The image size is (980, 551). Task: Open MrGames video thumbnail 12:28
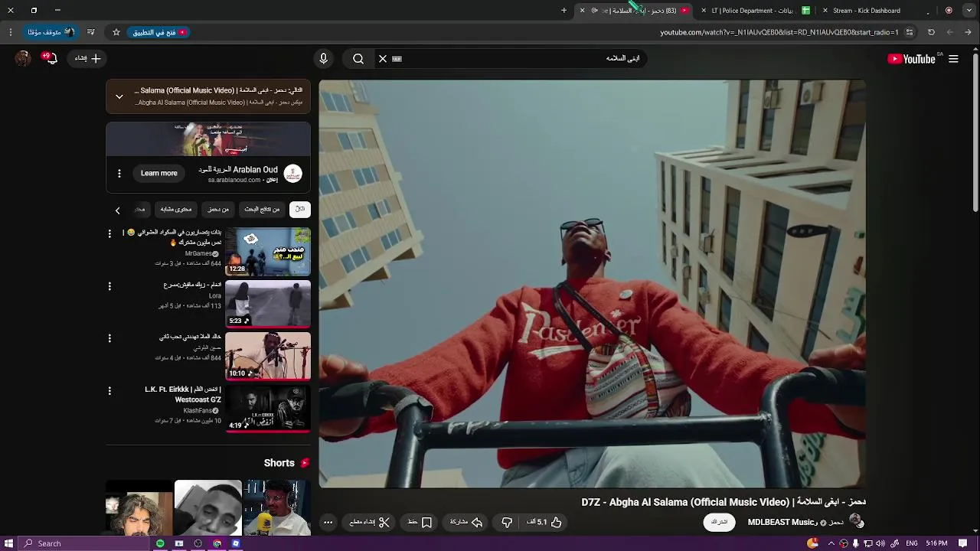tap(268, 251)
